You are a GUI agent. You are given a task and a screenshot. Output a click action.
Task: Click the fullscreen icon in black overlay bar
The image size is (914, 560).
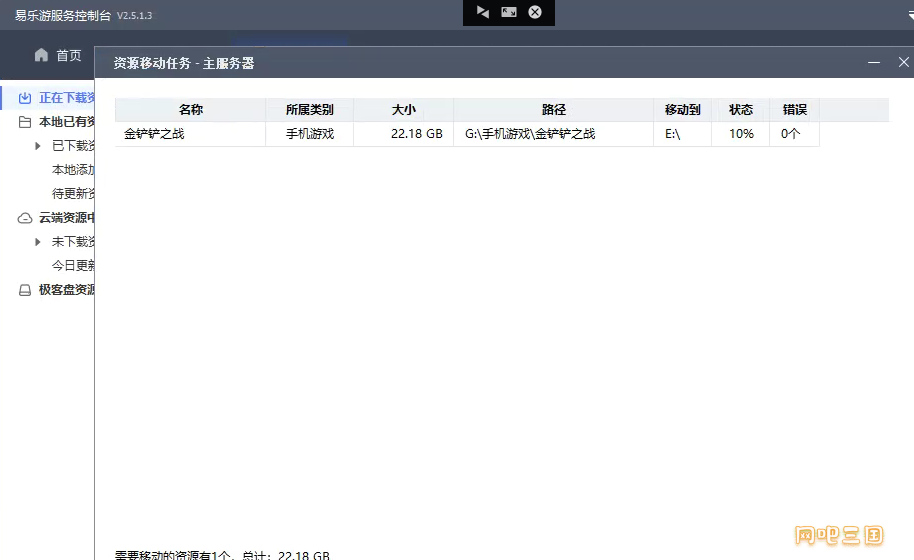point(509,12)
